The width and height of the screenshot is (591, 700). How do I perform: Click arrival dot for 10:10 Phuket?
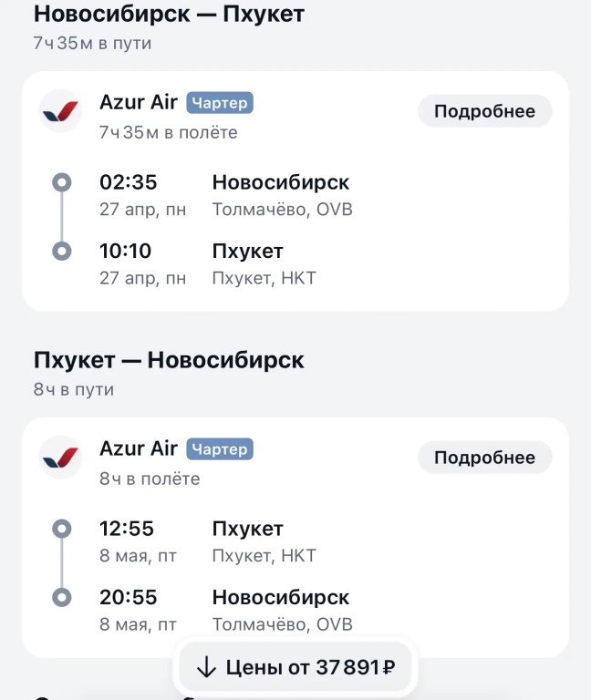coord(62,252)
